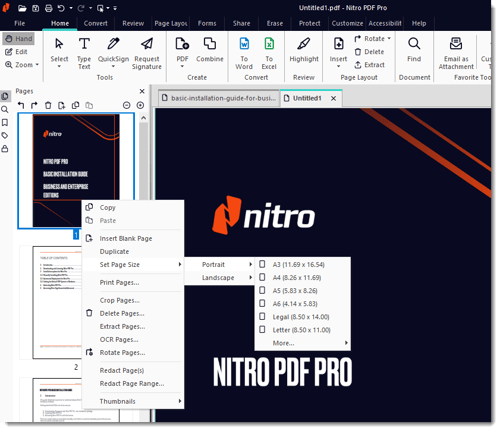This screenshot has width=500, height=431.
Task: Switch to basic-installation-guide document tab
Action: [219, 98]
